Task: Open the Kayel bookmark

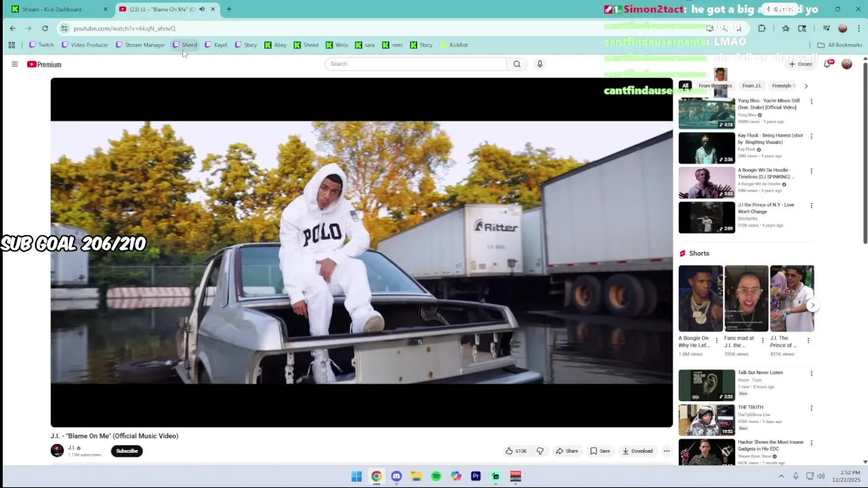Action: [x=216, y=45]
